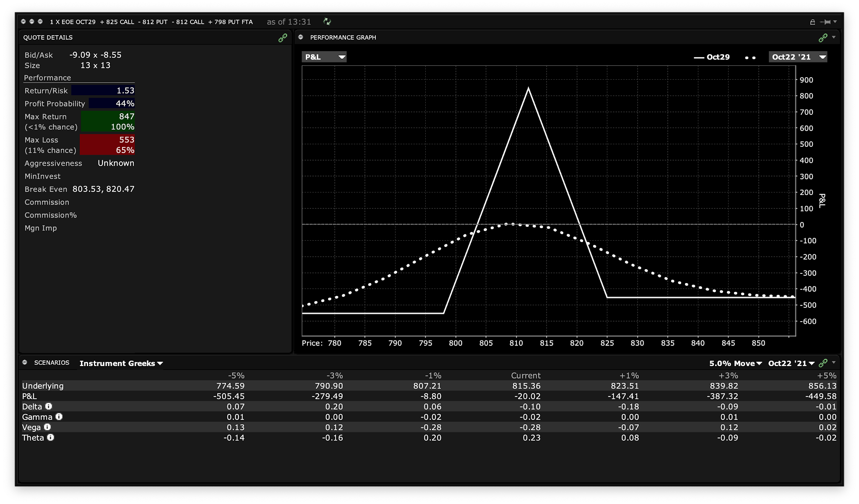Click the -5% scenario column header

(236, 375)
